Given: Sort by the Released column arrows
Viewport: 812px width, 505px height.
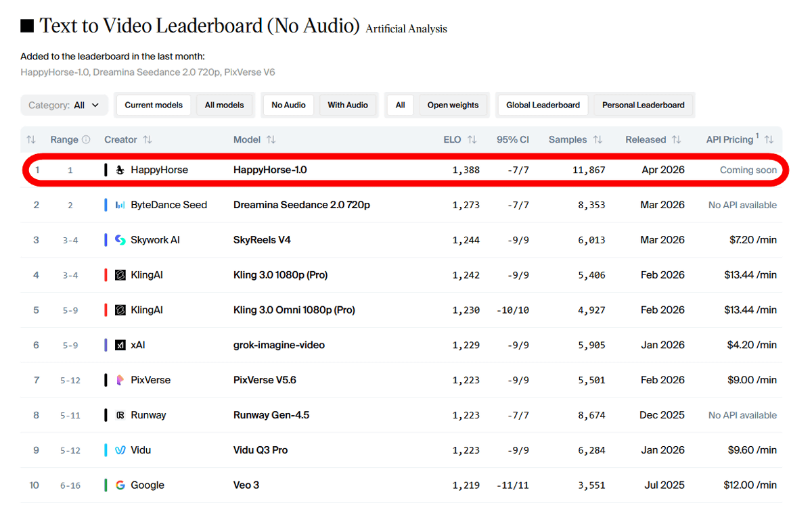Looking at the screenshot, I should [676, 140].
